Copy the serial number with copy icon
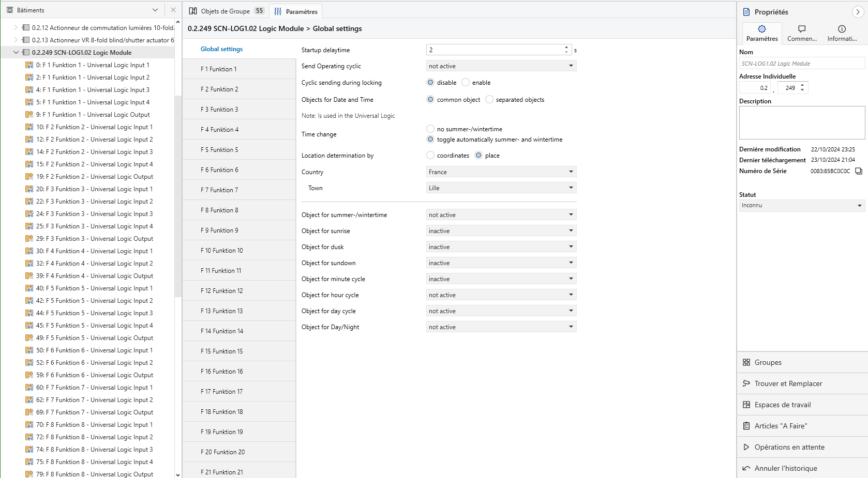 point(859,171)
